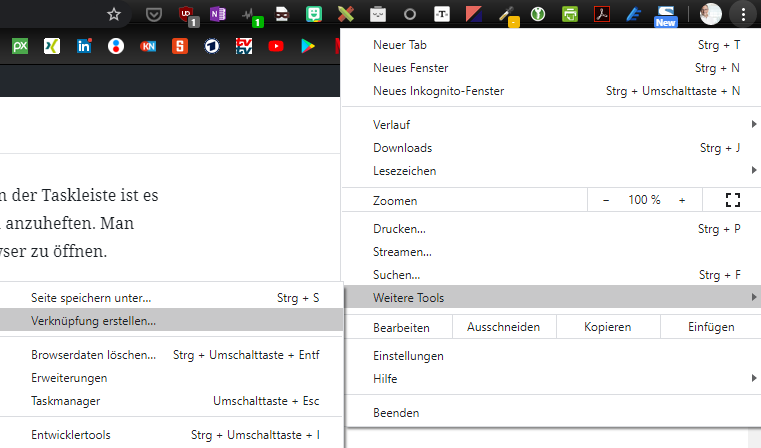Open Taskmanager from the submenu

point(171,401)
